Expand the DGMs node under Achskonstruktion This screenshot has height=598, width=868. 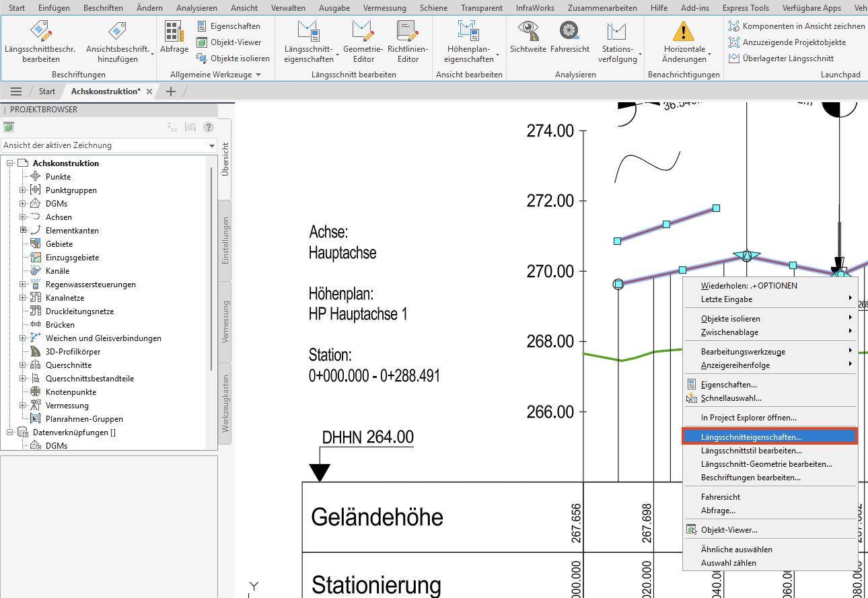(x=23, y=204)
